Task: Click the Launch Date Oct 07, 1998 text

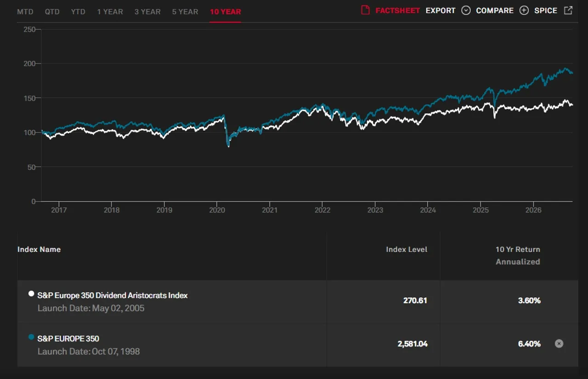Action: point(89,351)
